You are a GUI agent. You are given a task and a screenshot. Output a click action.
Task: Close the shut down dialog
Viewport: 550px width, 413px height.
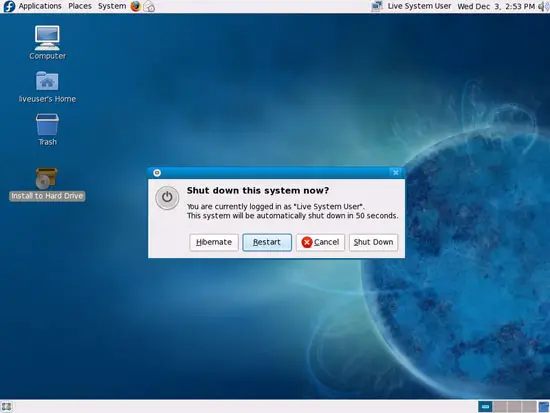tap(396, 173)
